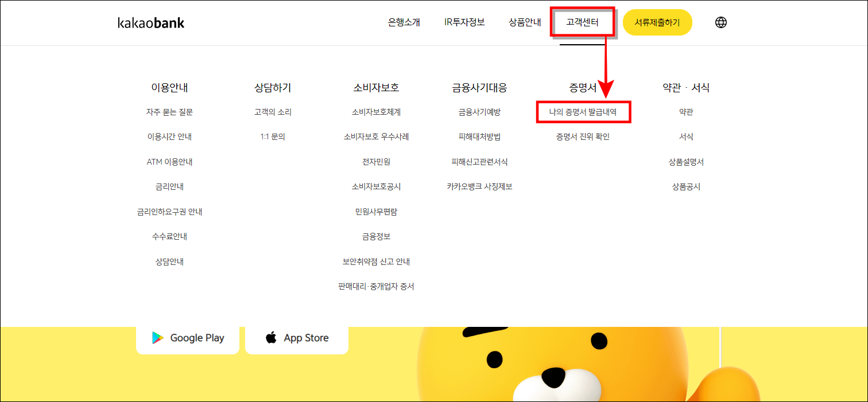Go to 1:1 문의
This screenshot has height=402, width=868.
pos(273,137)
